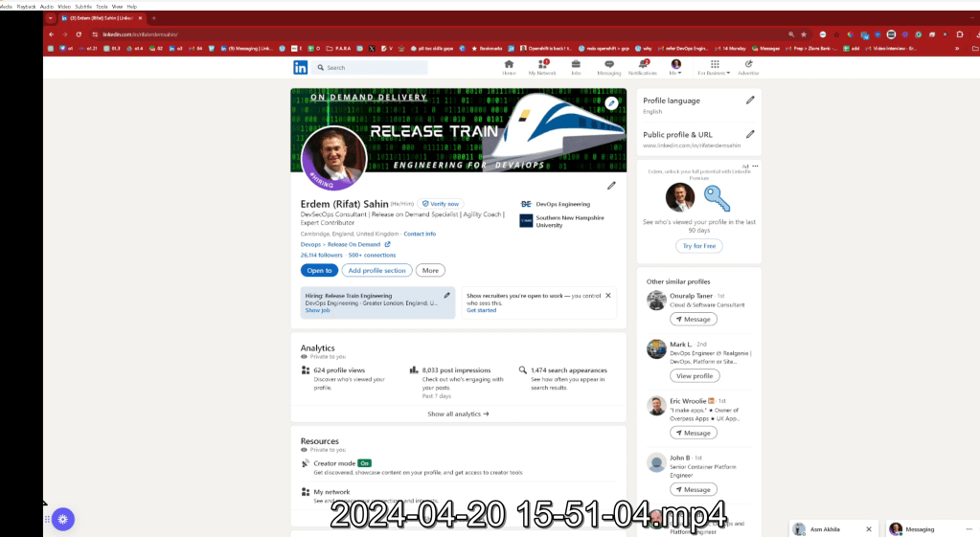Viewport: 980px width, 537px height.
Task: Open the Messaging nav icon
Action: tap(608, 67)
